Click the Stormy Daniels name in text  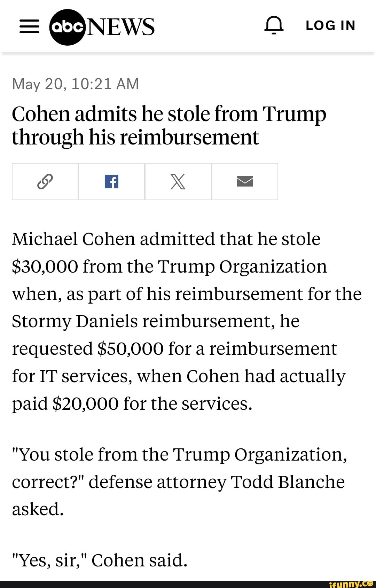click(x=75, y=321)
